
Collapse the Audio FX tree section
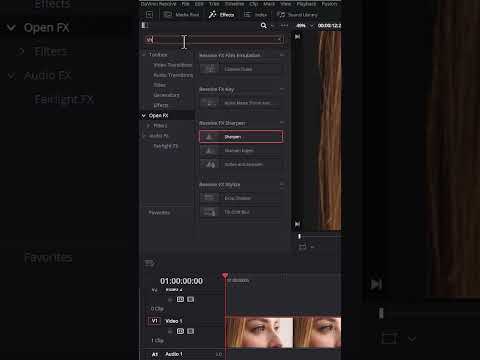[144, 136]
